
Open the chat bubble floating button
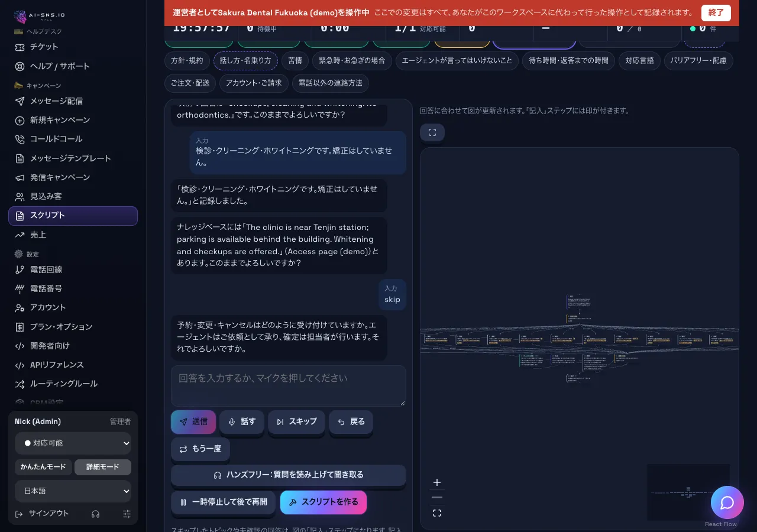[x=727, y=502]
